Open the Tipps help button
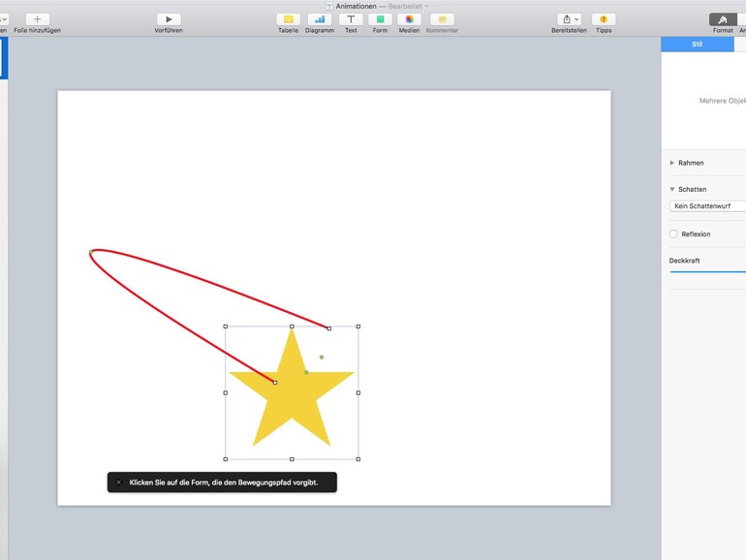Screen dimensions: 746x560 (x=604, y=19)
